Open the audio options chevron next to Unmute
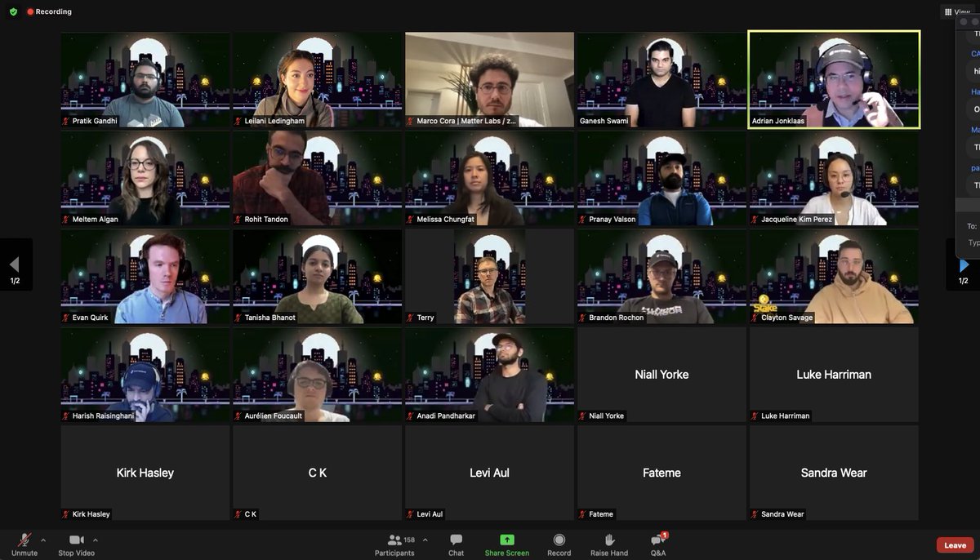 43,540
